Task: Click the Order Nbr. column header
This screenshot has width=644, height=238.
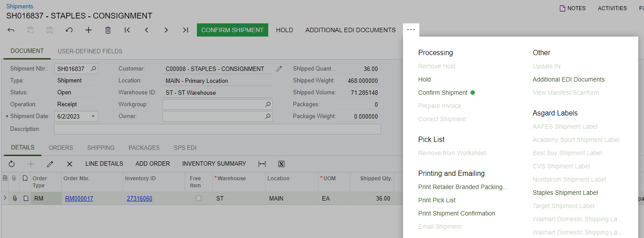Action: click(92, 182)
